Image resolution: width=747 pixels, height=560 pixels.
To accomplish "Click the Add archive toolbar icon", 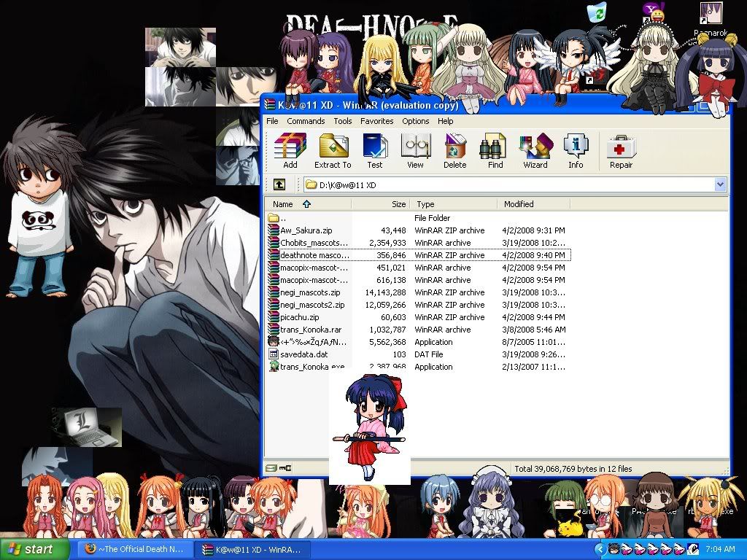I will pos(290,151).
